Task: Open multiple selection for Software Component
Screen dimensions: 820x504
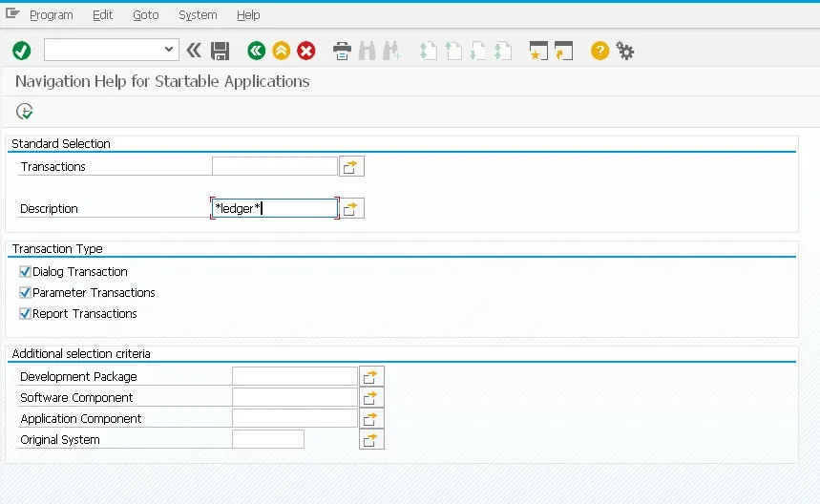Action: [x=371, y=397]
